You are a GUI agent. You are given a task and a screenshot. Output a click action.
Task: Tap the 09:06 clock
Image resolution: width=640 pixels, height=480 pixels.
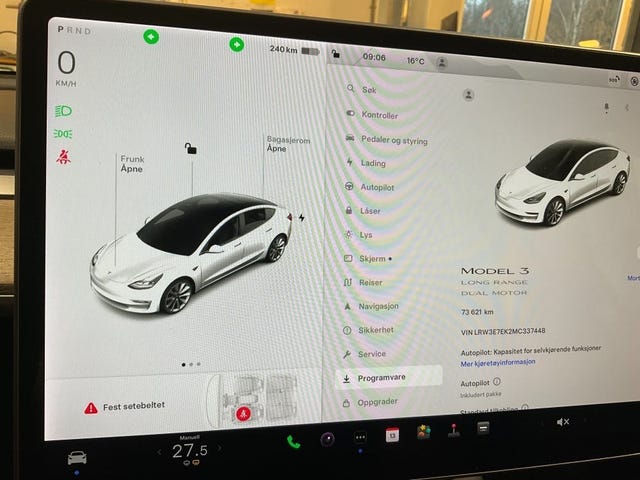pos(374,57)
